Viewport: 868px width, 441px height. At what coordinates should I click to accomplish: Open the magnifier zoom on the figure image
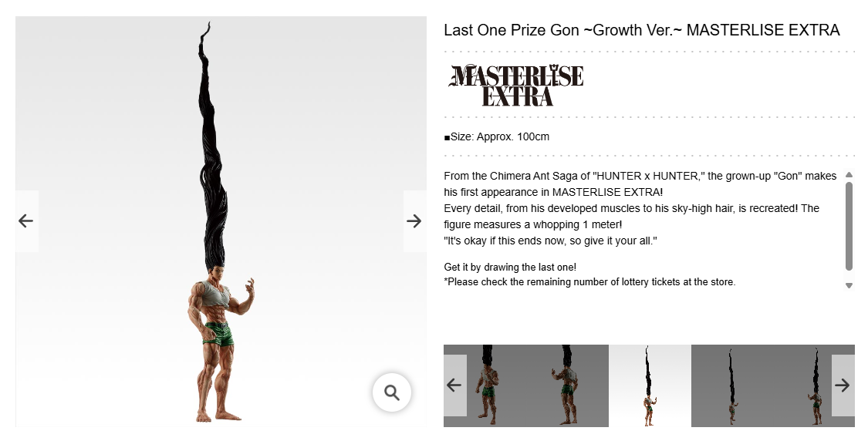point(392,392)
